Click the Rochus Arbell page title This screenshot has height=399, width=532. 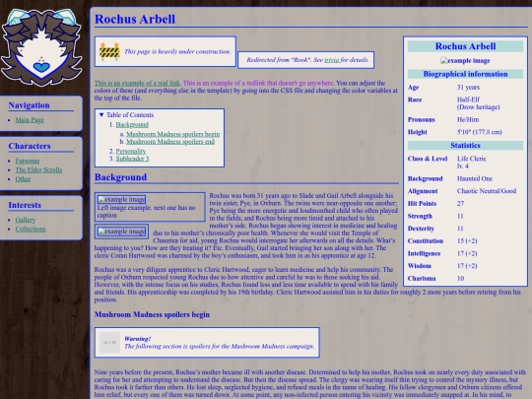[135, 19]
